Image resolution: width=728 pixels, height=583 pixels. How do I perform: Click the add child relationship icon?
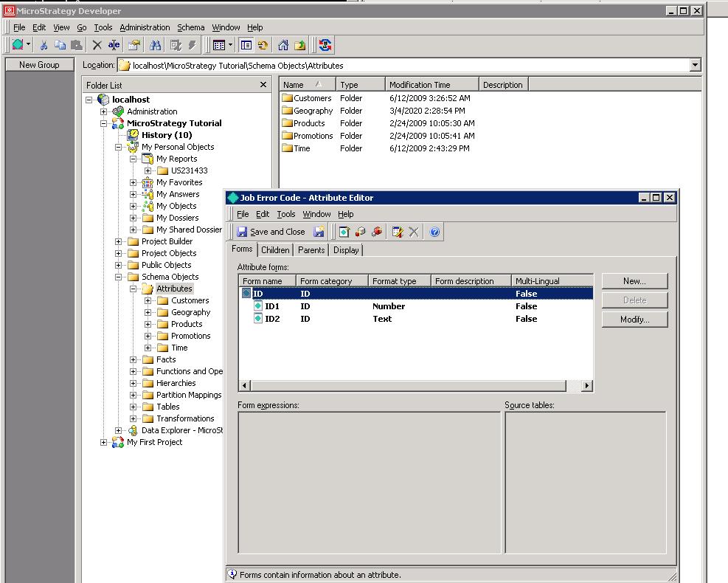(360, 231)
